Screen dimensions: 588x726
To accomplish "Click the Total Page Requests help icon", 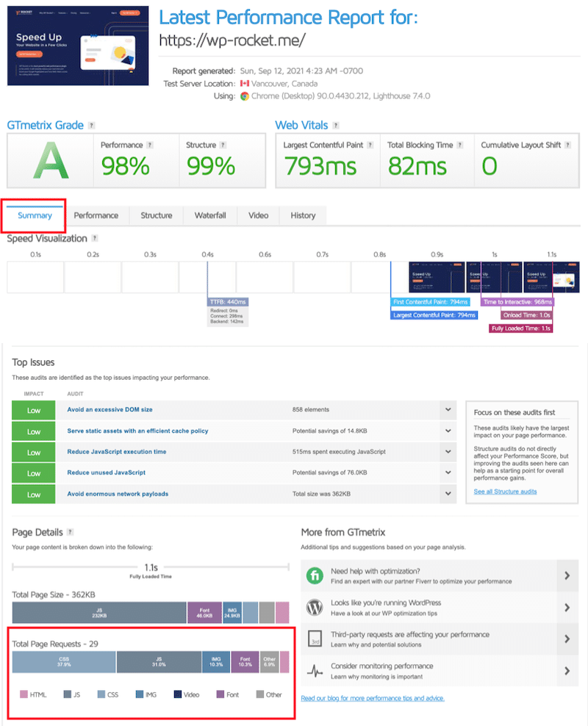I will point(103,642).
